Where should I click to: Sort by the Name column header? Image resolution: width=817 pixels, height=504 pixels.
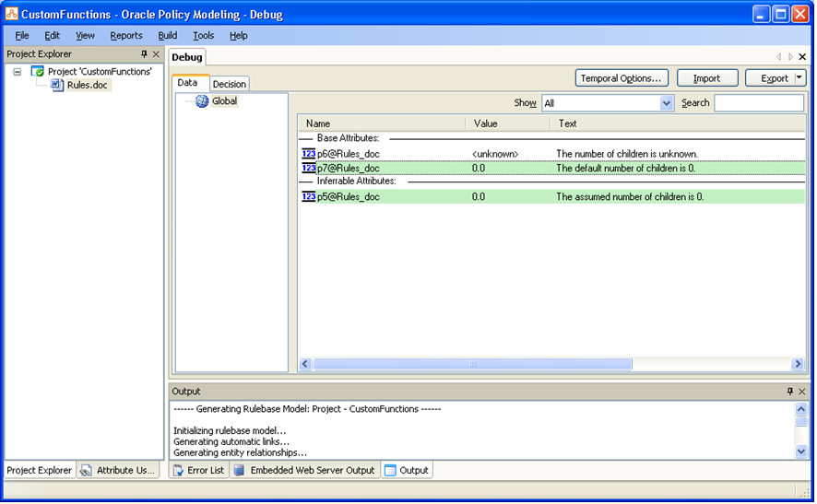382,123
